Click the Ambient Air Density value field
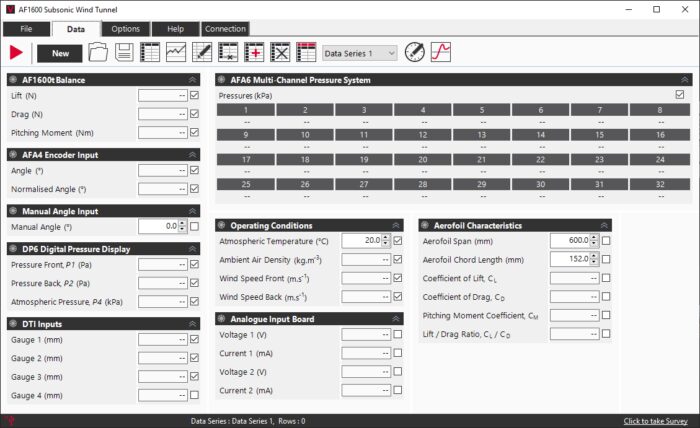The width and height of the screenshot is (700, 428). pyautogui.click(x=366, y=260)
